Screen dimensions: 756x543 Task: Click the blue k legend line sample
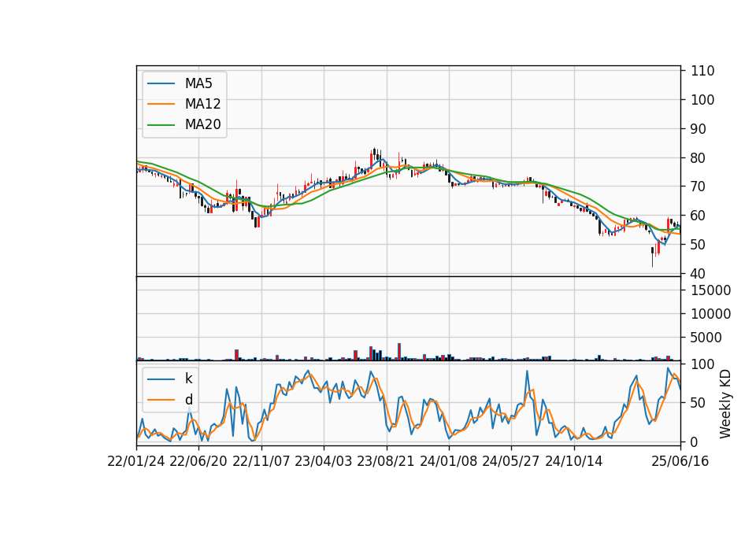pos(161,379)
